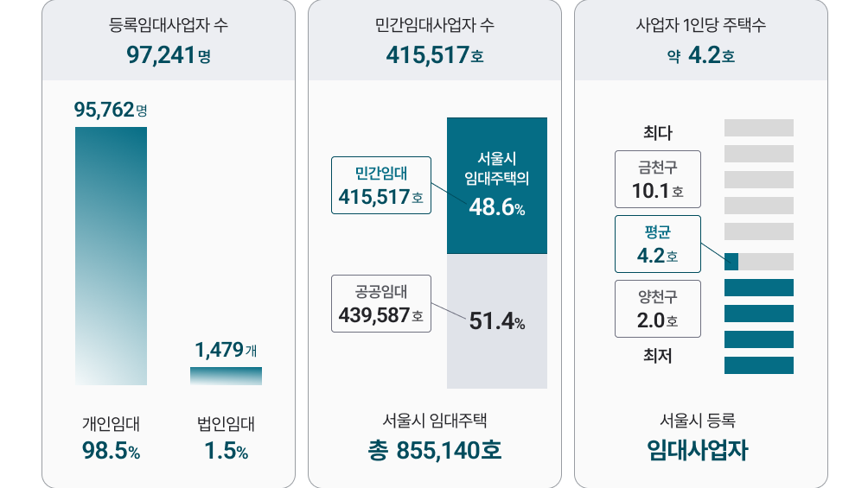The height and width of the screenshot is (488, 868).
Task: Click the 법인임대 1.5% label
Action: click(x=226, y=438)
